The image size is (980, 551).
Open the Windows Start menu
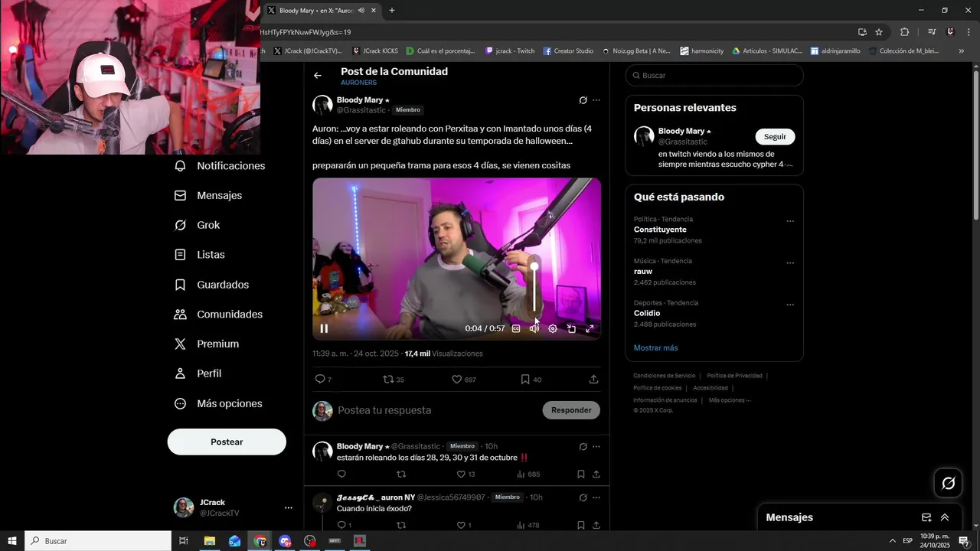(x=12, y=541)
